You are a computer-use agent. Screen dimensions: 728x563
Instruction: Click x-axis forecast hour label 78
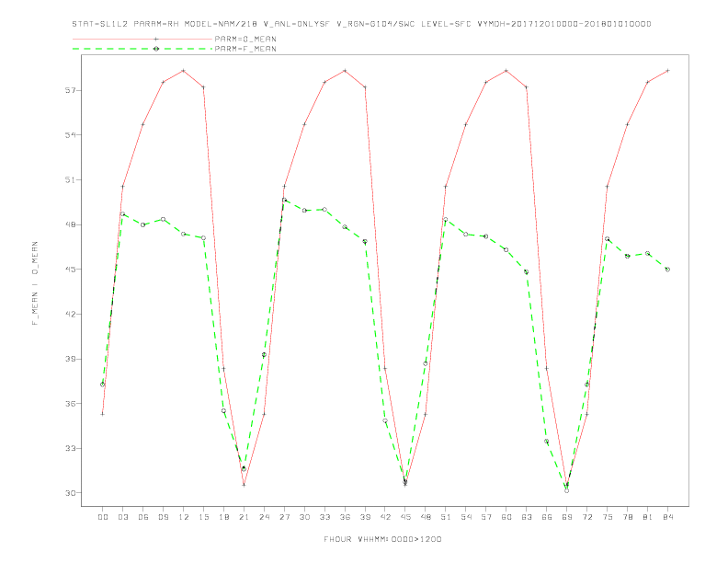click(x=628, y=517)
